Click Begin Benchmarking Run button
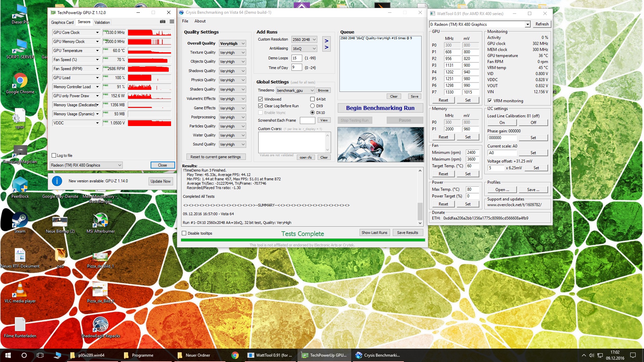The height and width of the screenshot is (362, 644). 380,108
